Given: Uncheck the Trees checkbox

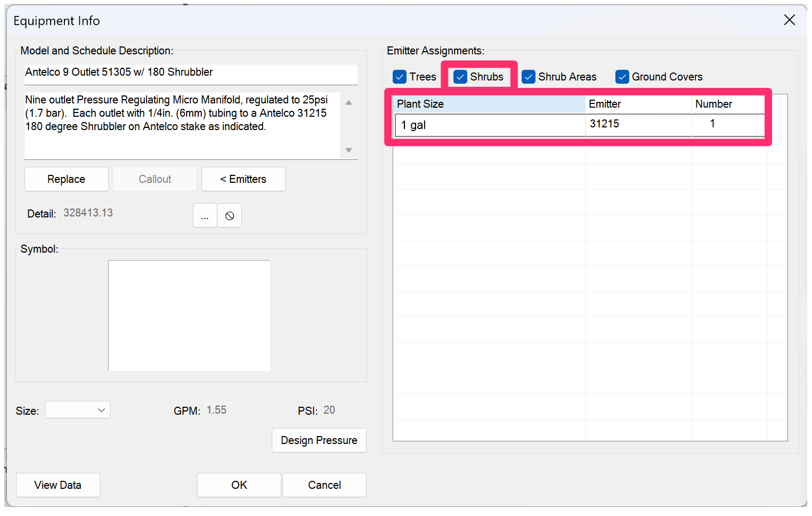Looking at the screenshot, I should pyautogui.click(x=400, y=77).
